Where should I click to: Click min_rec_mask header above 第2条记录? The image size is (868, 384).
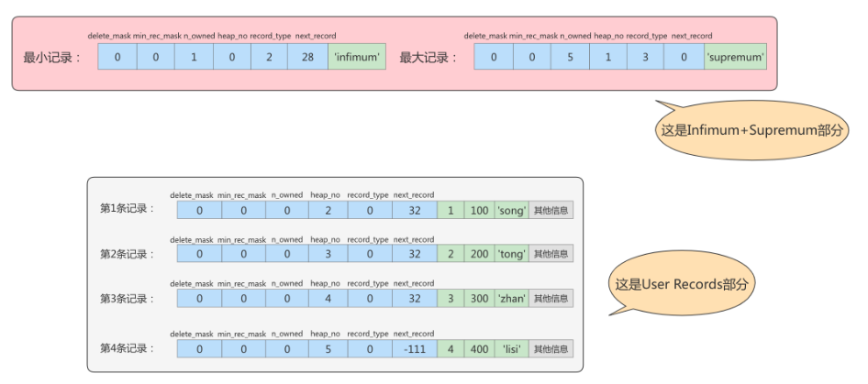coord(242,239)
